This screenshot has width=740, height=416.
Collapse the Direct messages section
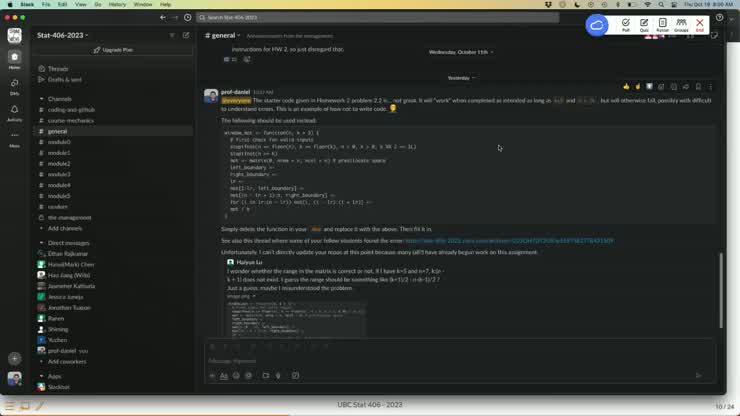42,243
